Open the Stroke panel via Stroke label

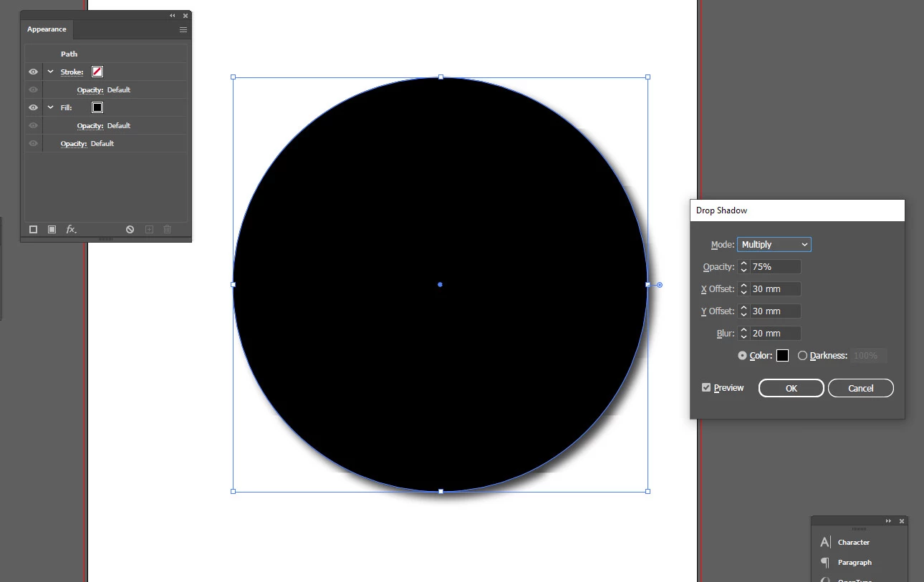pos(72,72)
